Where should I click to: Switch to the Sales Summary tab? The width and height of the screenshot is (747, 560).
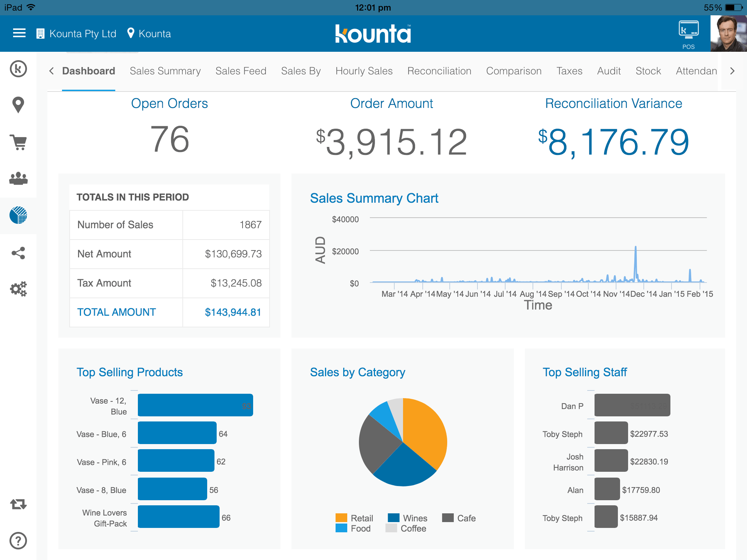tap(165, 71)
